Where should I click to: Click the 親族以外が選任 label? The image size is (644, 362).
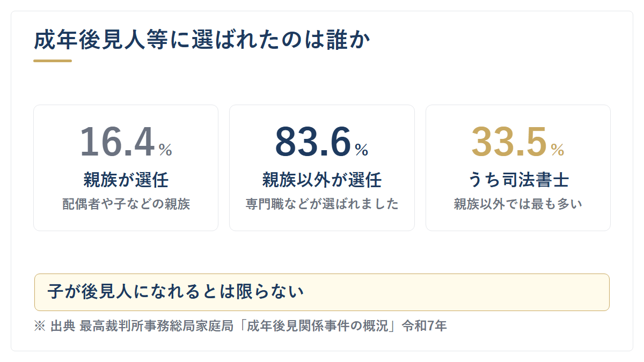point(322,180)
